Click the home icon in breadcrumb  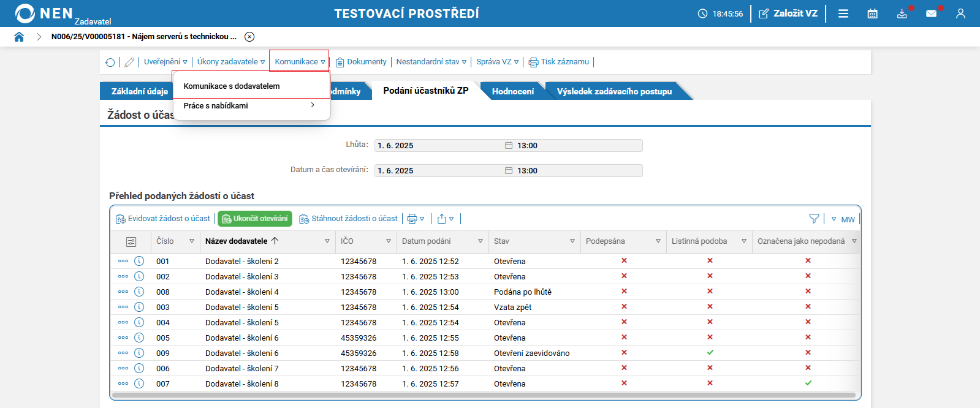[19, 37]
